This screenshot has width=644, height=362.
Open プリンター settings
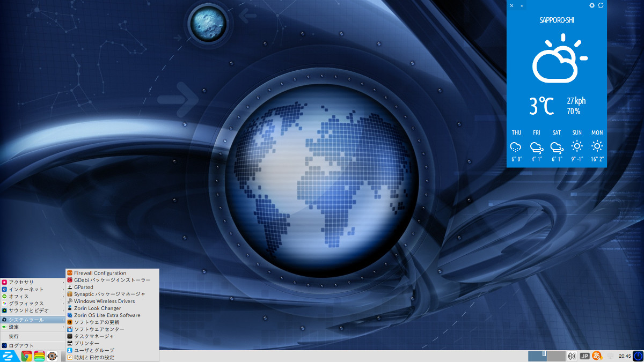point(112,343)
